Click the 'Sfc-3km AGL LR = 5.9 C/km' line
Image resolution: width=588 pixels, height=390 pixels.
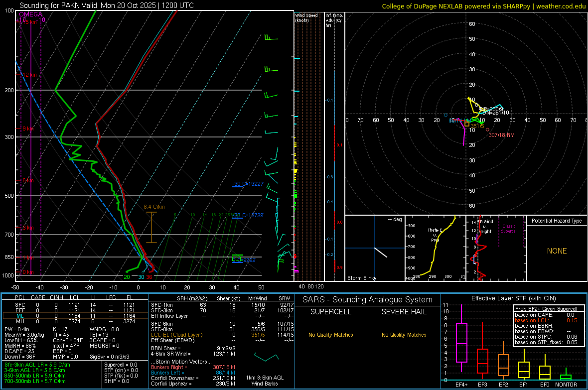37,365
